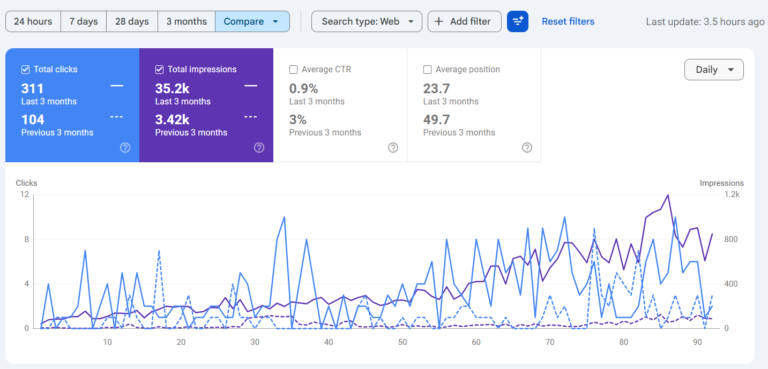
Task: Open the Daily granularity dropdown
Action: [x=714, y=70]
